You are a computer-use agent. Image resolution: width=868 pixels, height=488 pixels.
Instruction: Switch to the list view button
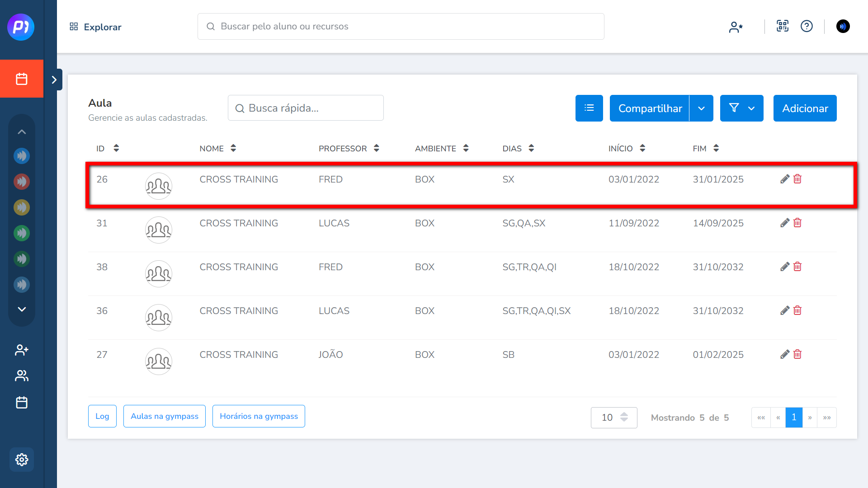point(589,108)
